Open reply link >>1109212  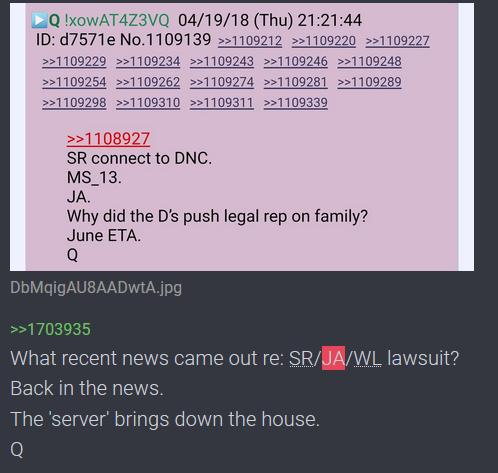pyautogui.click(x=250, y=41)
